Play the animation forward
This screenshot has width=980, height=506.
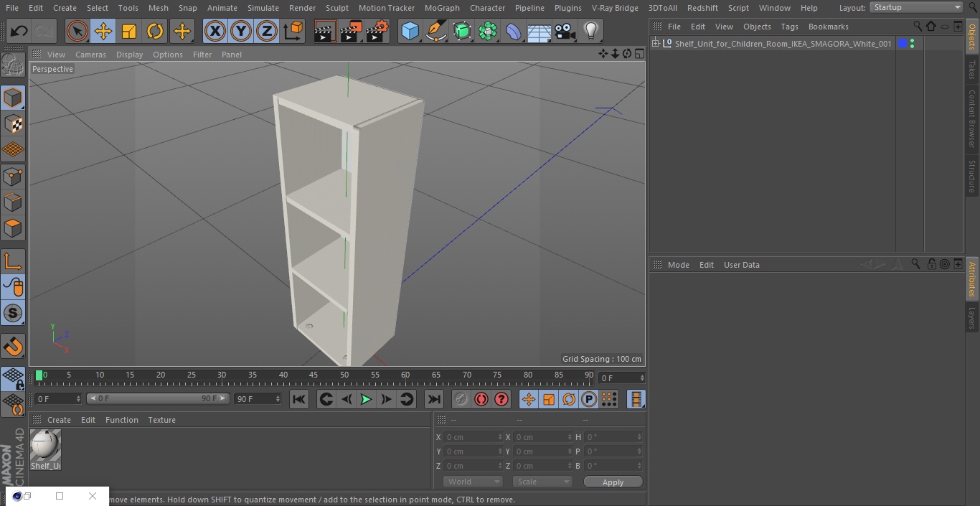366,399
